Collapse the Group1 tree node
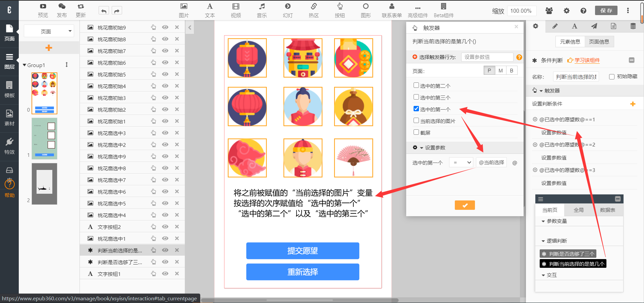 (x=24, y=65)
